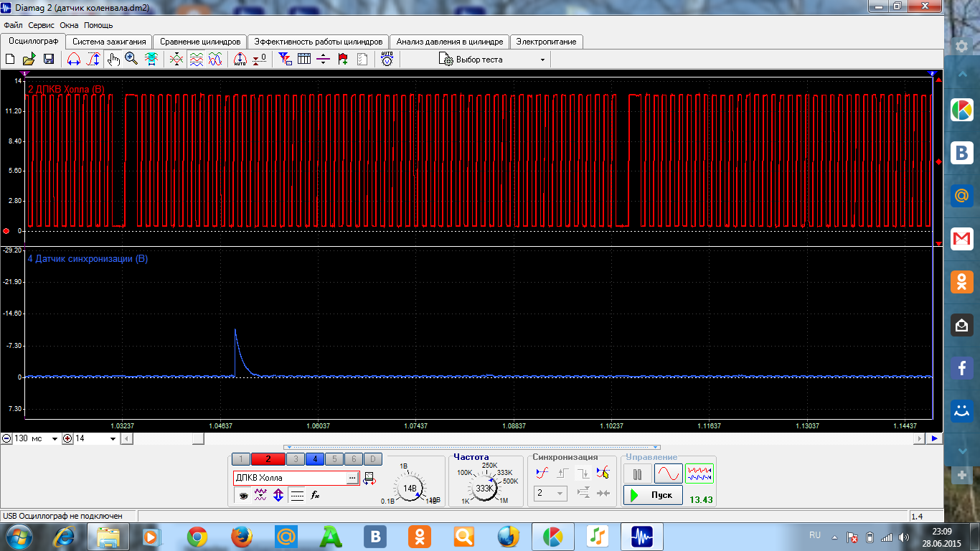
Task: Select the hand pan tool
Action: click(113, 60)
